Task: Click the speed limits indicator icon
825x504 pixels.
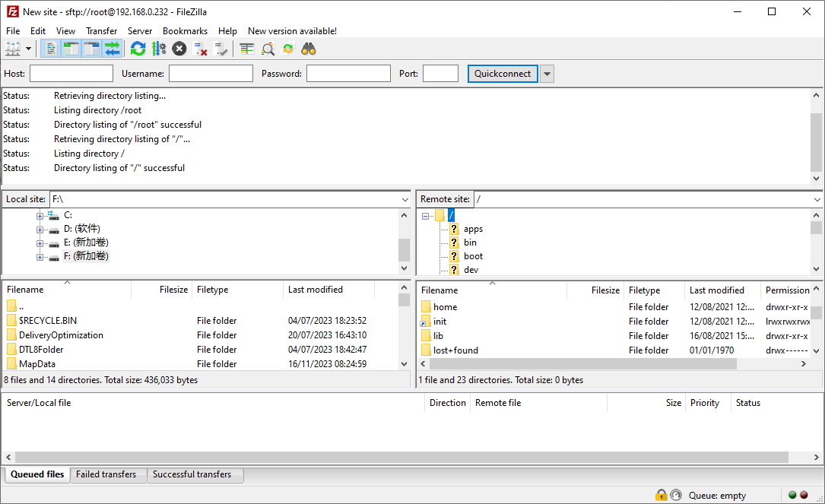Action: [676, 495]
